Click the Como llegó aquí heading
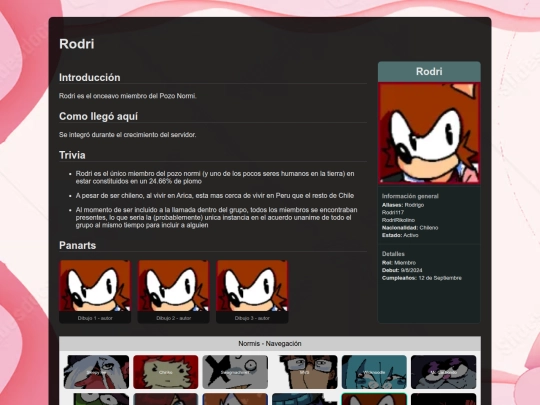This screenshot has height=405, width=540. (98, 116)
